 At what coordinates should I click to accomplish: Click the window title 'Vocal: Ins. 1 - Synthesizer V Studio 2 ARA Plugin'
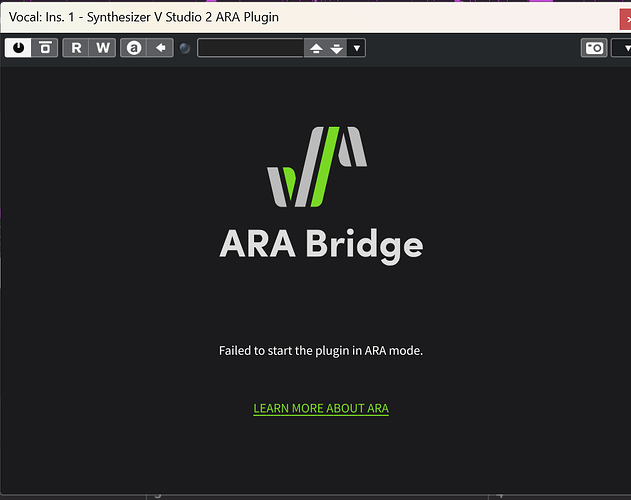coord(144,17)
